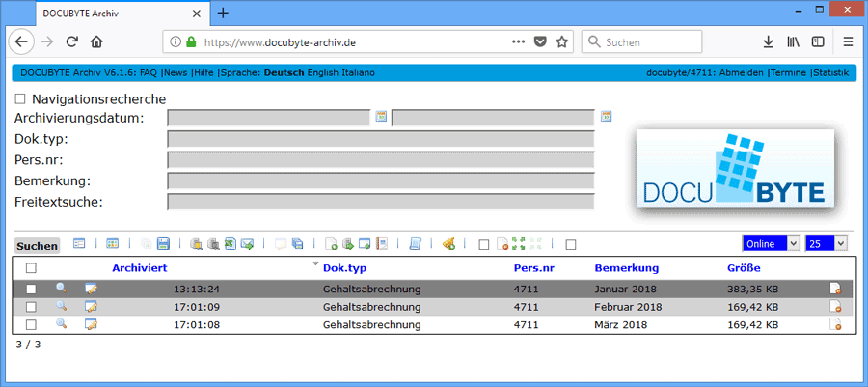Open the Termine link
Image resolution: width=868 pixels, height=387 pixels.
pyautogui.click(x=788, y=73)
